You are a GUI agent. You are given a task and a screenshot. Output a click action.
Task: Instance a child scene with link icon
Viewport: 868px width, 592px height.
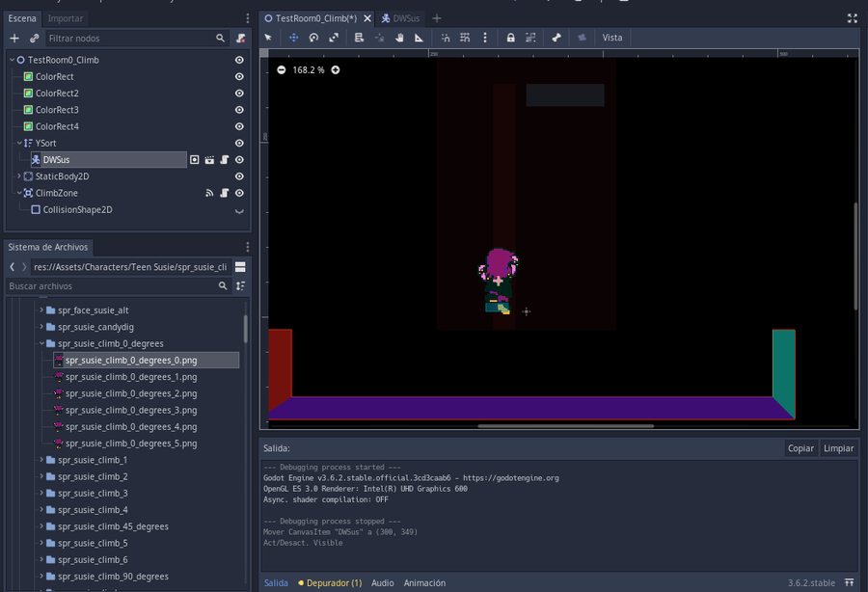(x=35, y=39)
